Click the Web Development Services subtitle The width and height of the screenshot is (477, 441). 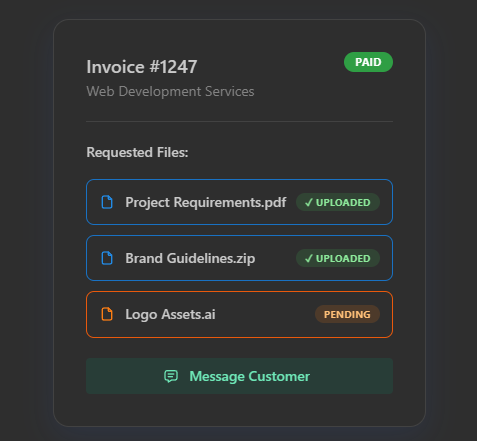point(170,91)
